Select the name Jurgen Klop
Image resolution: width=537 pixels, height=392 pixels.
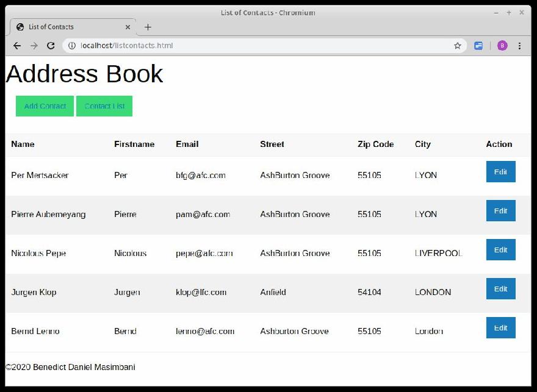click(x=34, y=292)
